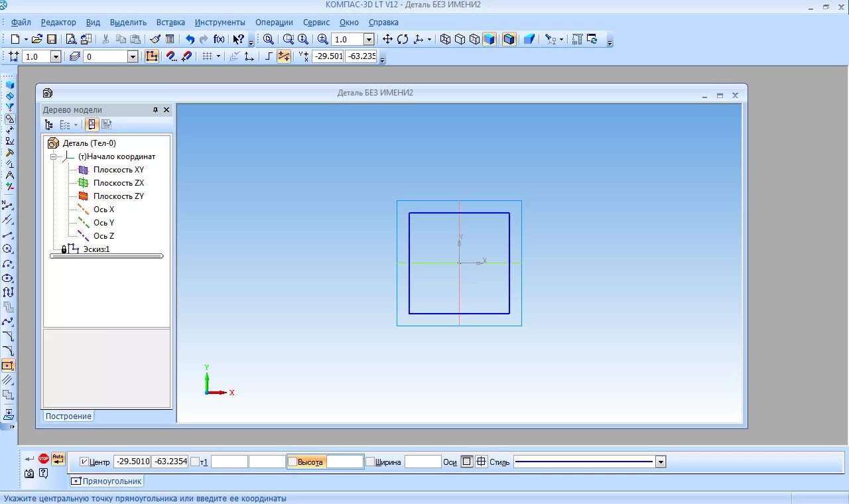Screen dimensions: 849x504
Task: Open the layer number 0 dropdown
Action: 133,56
